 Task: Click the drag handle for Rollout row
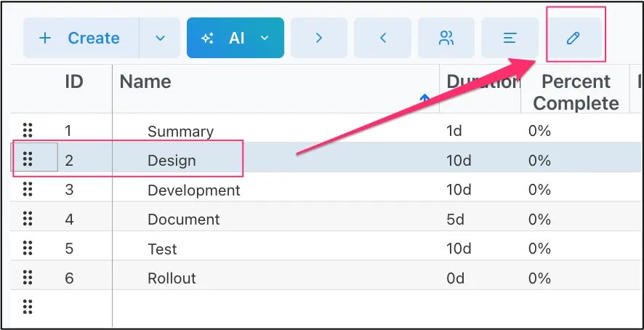pos(28,278)
